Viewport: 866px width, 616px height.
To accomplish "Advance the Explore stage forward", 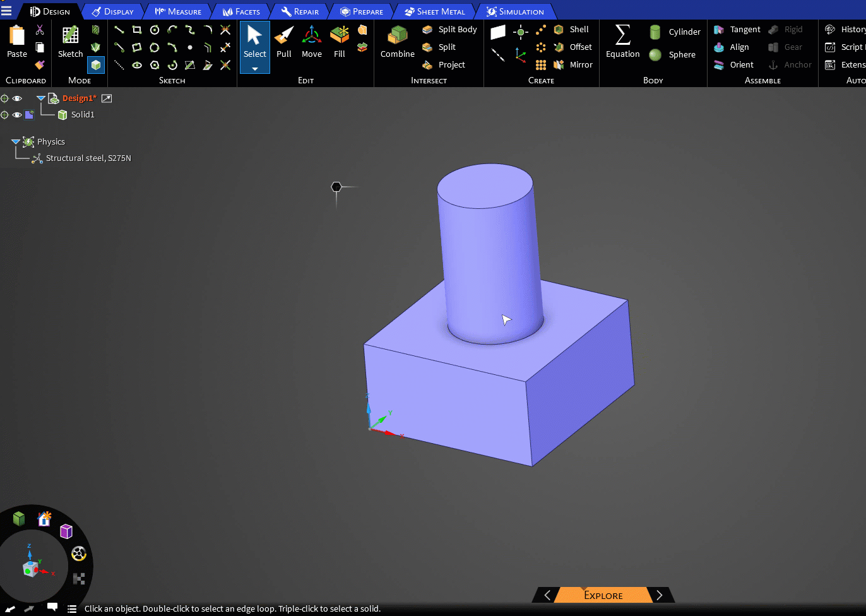I will click(660, 595).
